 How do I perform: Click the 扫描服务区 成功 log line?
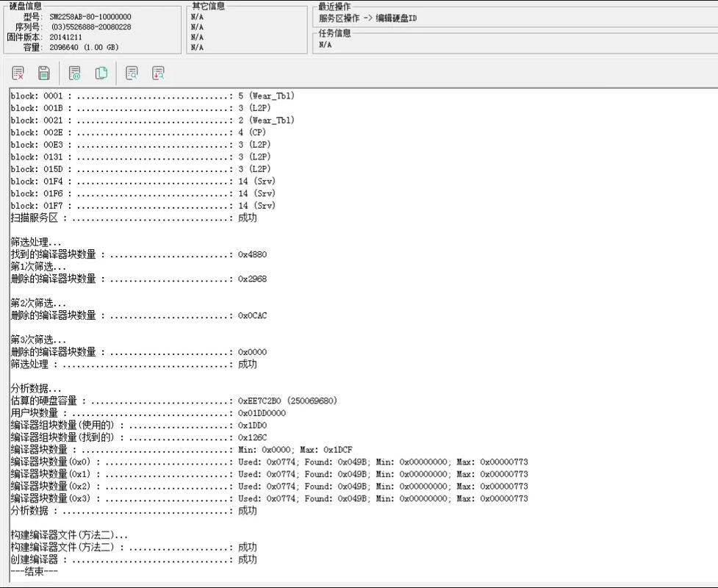pos(134,218)
